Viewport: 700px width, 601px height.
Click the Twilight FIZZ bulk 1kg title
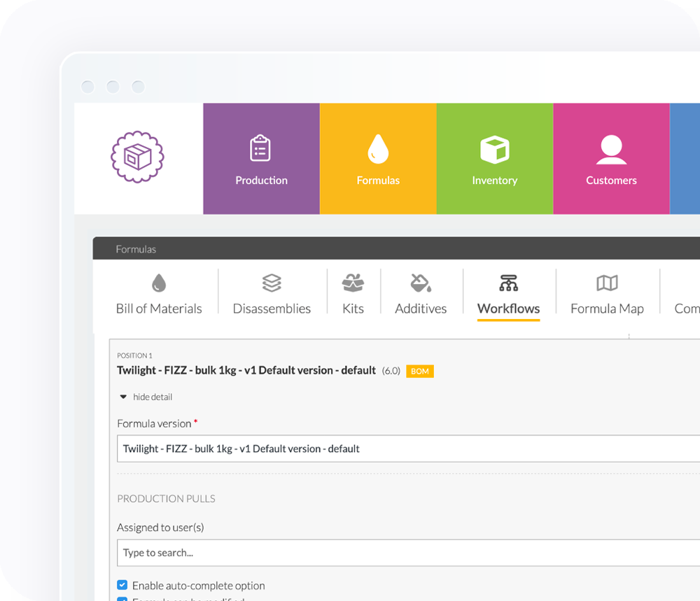click(x=246, y=370)
